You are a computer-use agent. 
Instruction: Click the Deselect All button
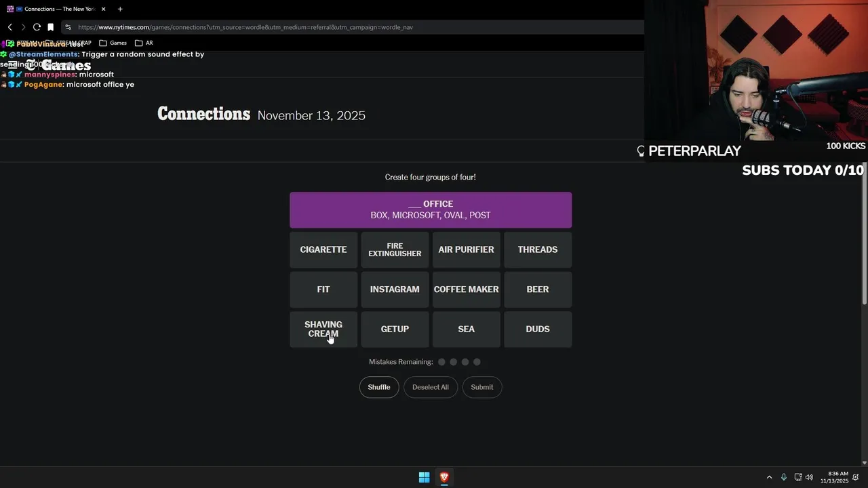431,387
